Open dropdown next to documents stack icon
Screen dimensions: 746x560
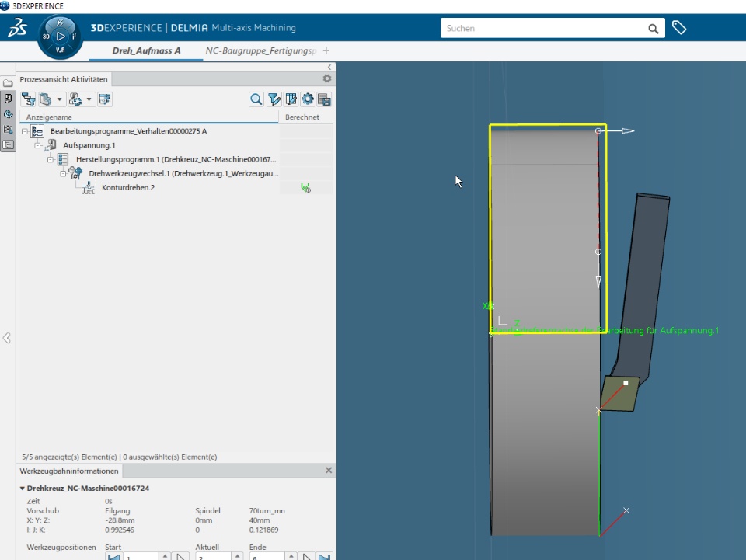[x=60, y=99]
